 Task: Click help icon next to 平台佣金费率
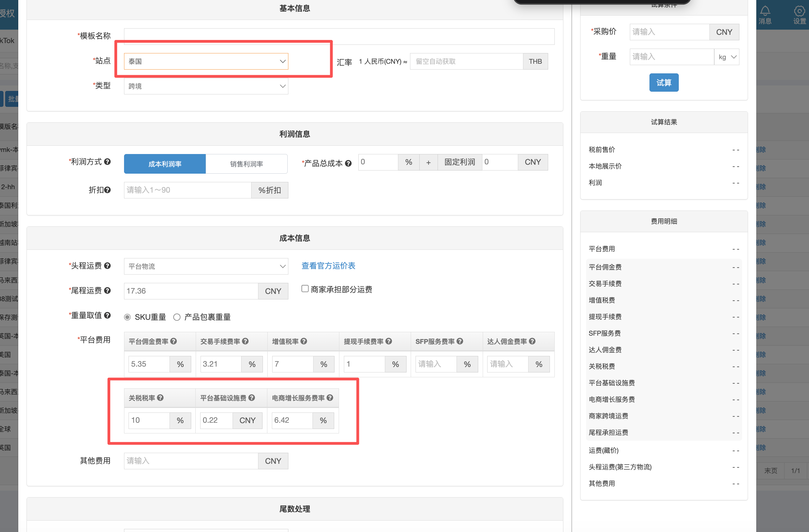[x=174, y=341]
